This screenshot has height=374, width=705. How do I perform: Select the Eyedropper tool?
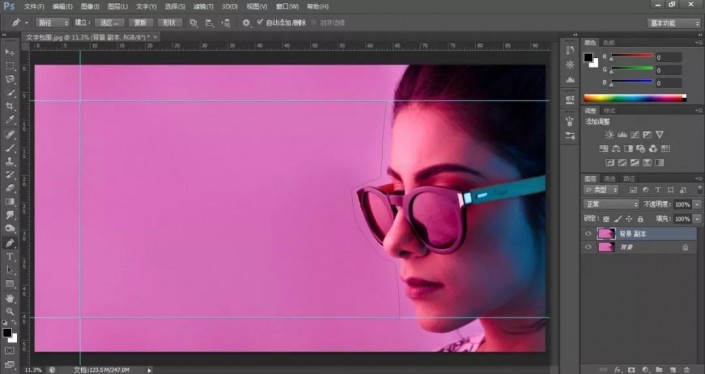(9, 120)
